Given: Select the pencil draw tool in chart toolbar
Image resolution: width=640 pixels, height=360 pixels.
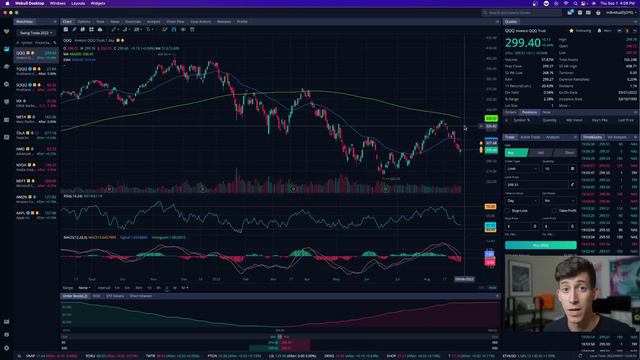Looking at the screenshot, I should (74, 29).
